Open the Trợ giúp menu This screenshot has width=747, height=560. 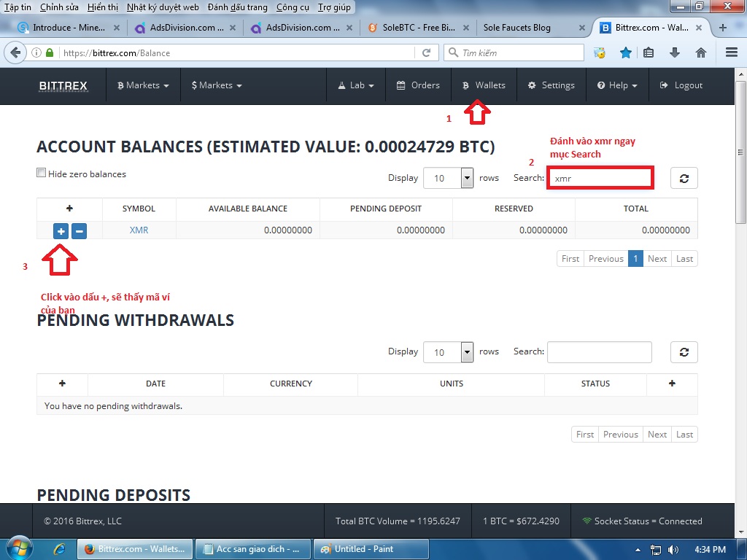[x=334, y=7]
